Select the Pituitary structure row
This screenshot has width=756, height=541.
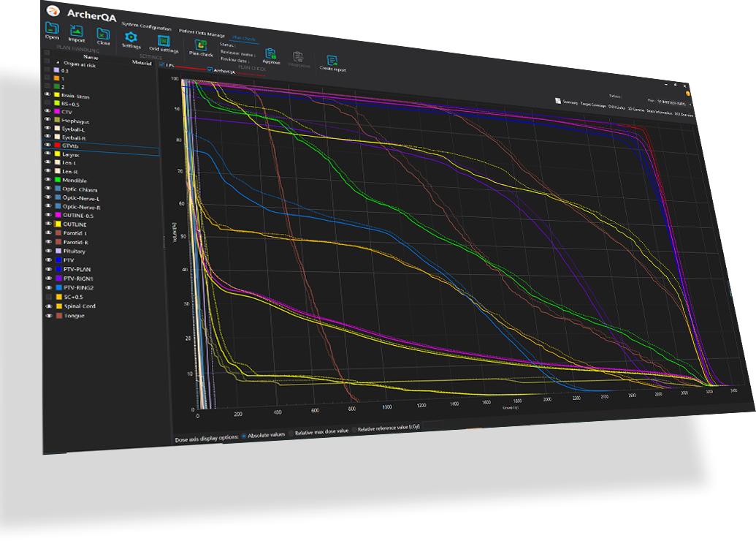[x=102, y=251]
